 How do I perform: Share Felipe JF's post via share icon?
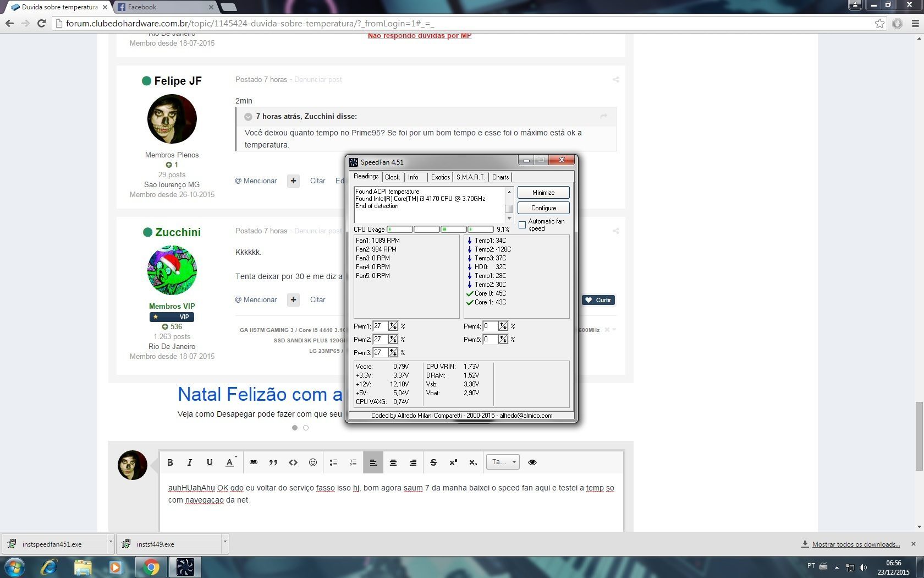[x=616, y=80]
